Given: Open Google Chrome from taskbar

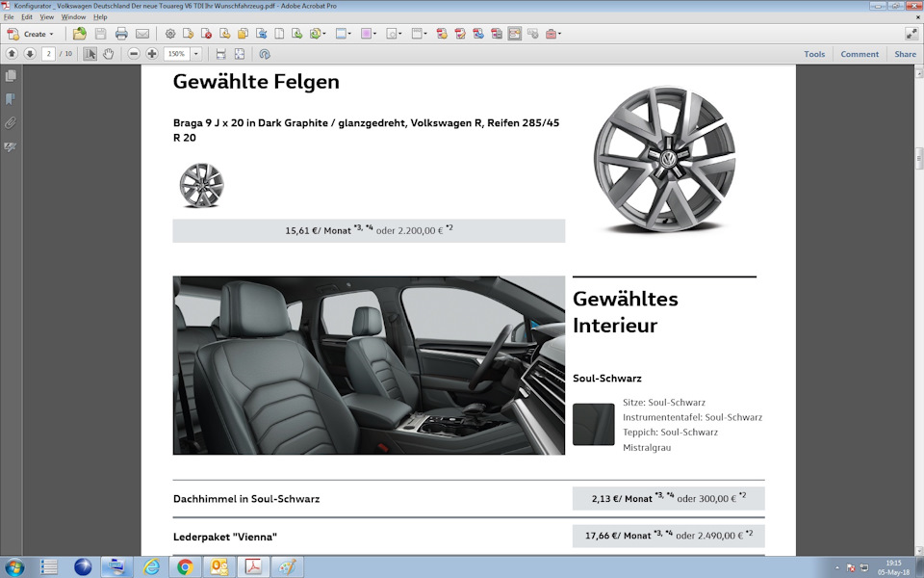Looking at the screenshot, I should pos(185,566).
